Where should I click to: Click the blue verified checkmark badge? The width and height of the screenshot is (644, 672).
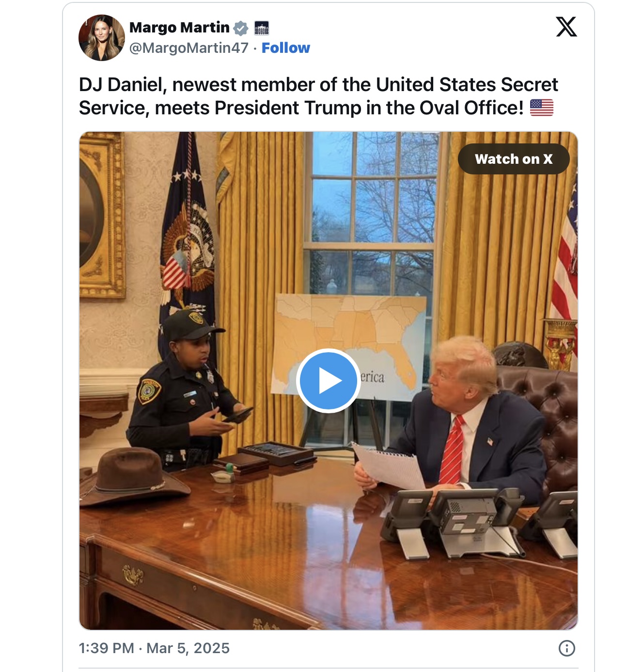pyautogui.click(x=241, y=28)
